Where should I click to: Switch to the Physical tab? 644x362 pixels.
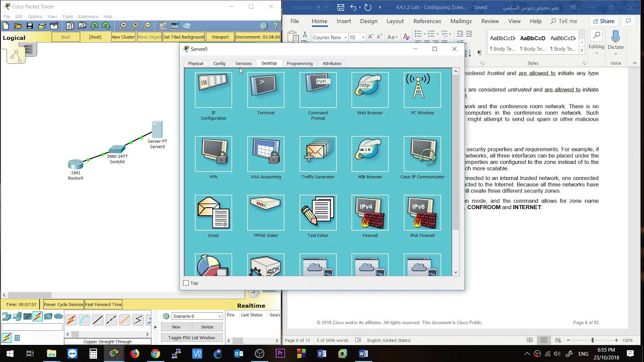click(196, 63)
